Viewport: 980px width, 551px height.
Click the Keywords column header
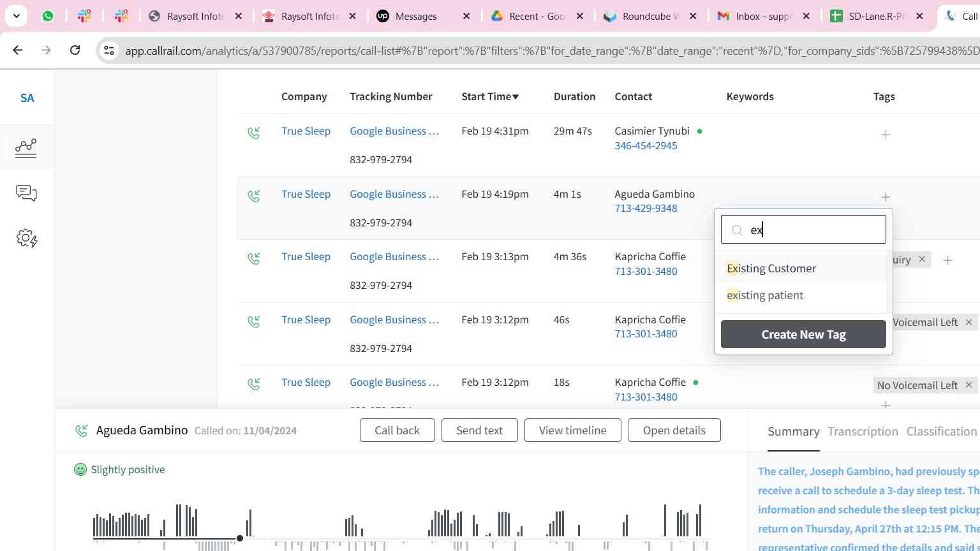point(750,96)
